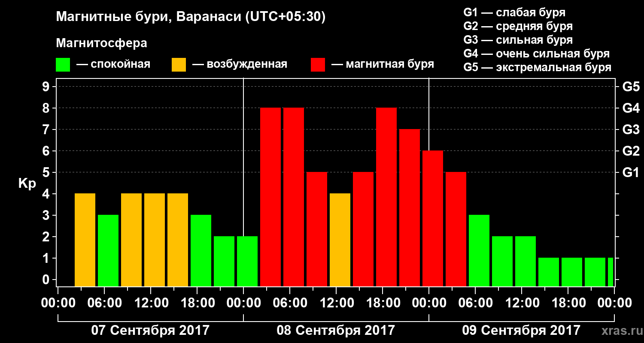Screen dimensions: 644x343
Task: Click the '06:00' time label of 08 Сентября
Action: point(289,303)
